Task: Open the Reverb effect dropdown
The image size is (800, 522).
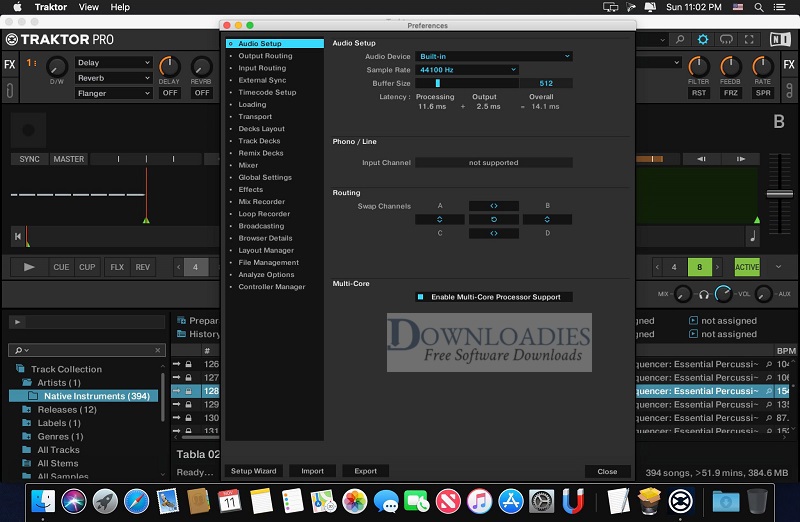Action: pyautogui.click(x=113, y=78)
